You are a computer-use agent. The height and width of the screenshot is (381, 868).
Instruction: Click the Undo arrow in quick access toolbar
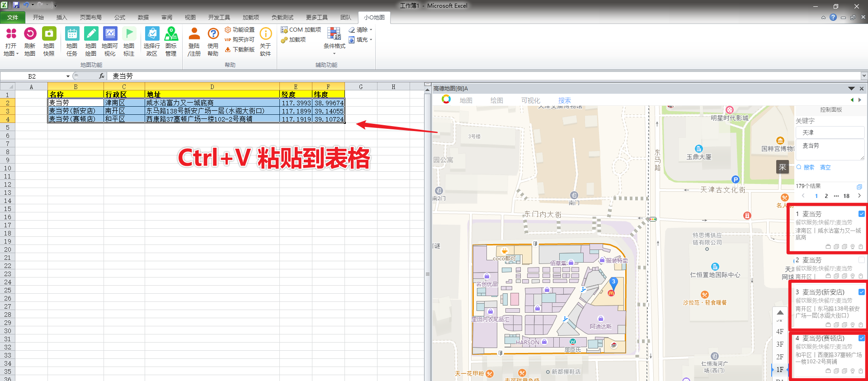(x=26, y=5)
